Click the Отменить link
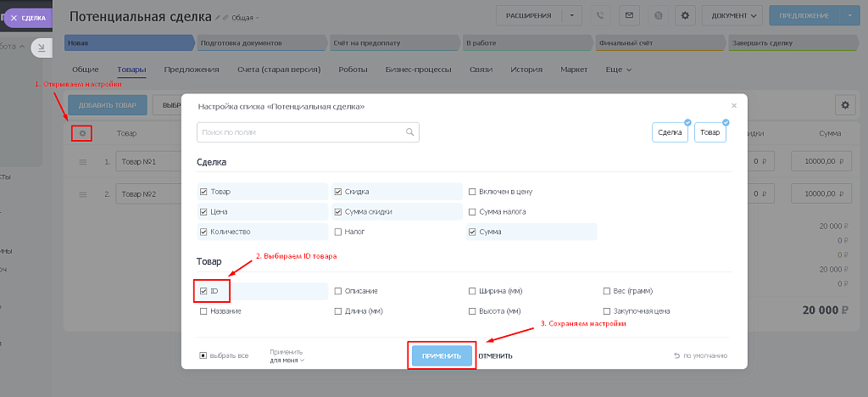 coord(495,356)
